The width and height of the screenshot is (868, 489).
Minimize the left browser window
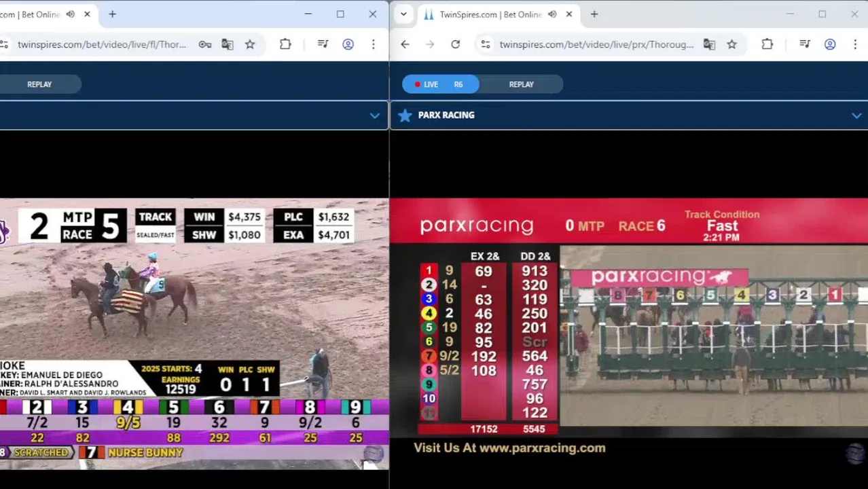click(x=308, y=14)
